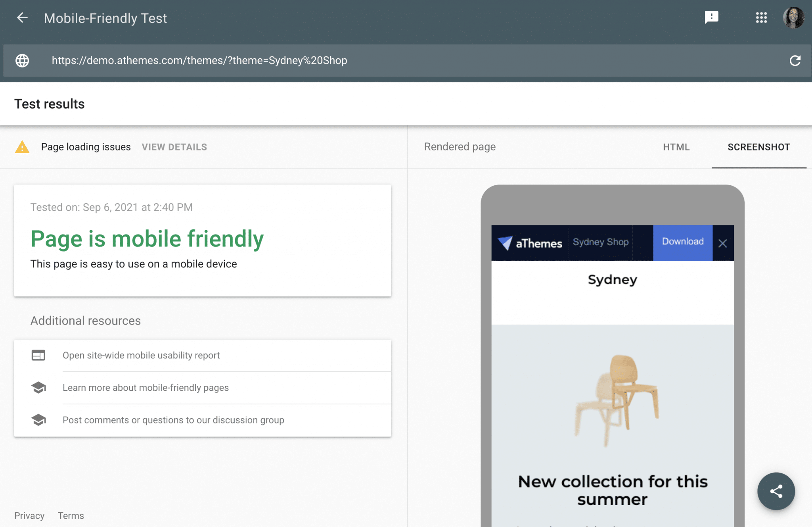The image size is (812, 527).
Task: Click the graduation cap icon for mobile-friendly pages
Action: (x=38, y=388)
